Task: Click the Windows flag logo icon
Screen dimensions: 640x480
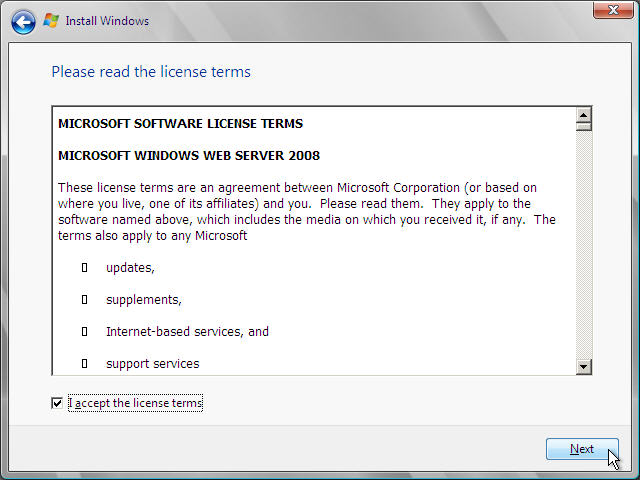Action: pos(51,20)
